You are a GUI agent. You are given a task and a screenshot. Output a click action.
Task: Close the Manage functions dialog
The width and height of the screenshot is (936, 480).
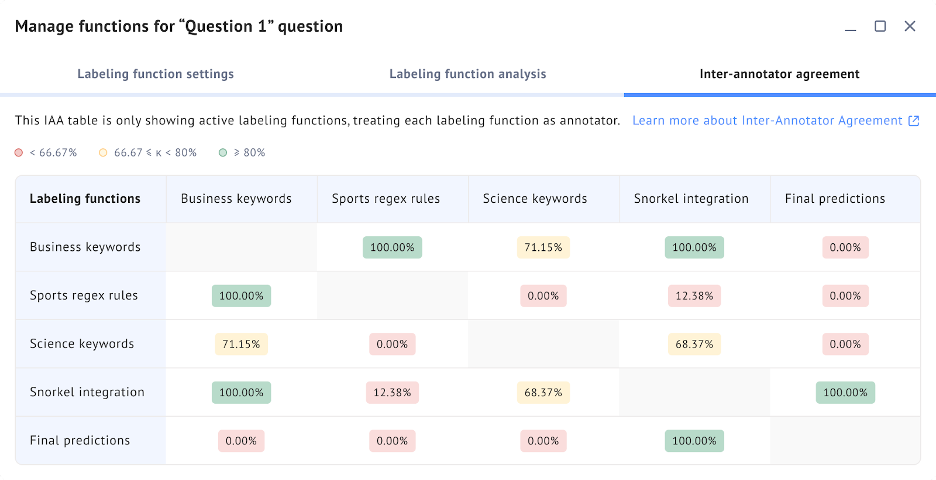tap(910, 27)
